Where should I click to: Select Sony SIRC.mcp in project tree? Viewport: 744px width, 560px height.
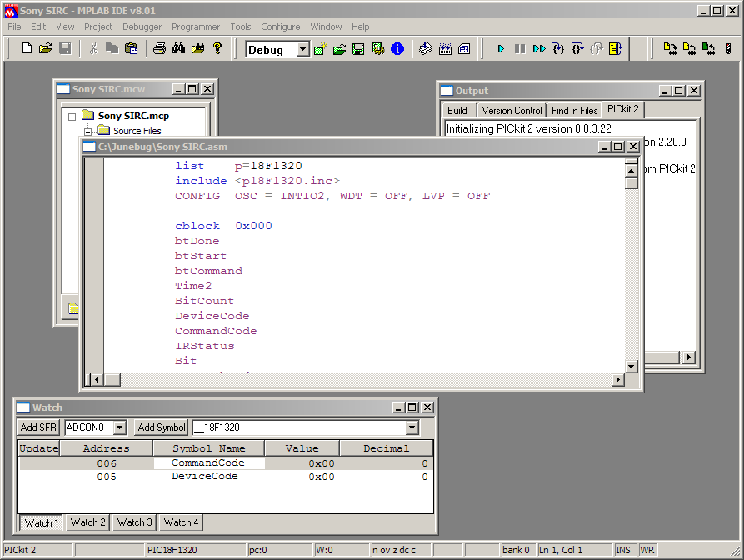[133, 117]
